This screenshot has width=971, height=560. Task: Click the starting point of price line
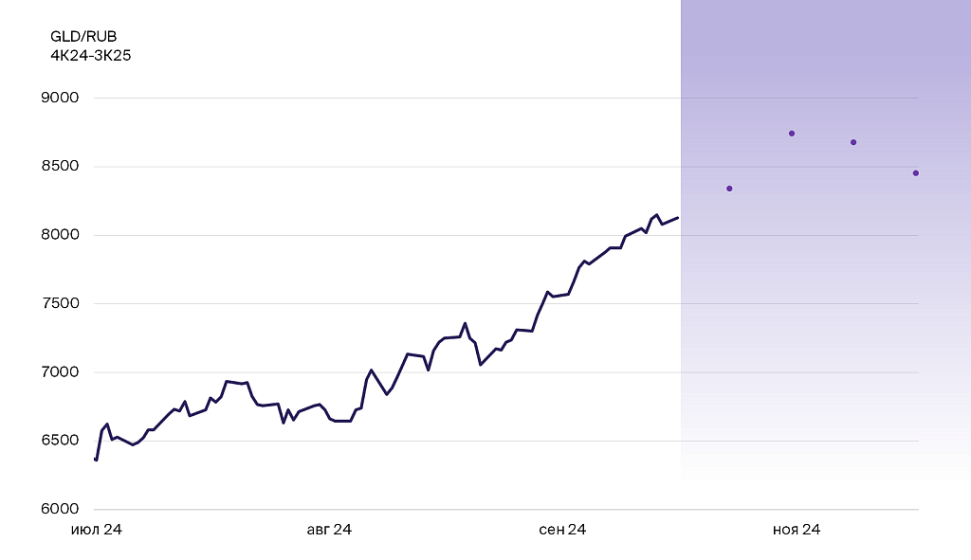point(96,460)
